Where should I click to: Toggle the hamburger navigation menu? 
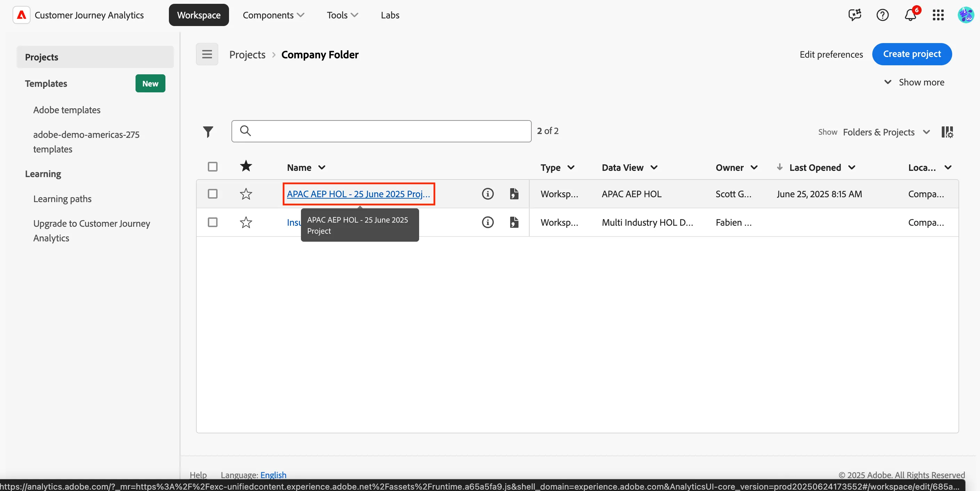207,55
